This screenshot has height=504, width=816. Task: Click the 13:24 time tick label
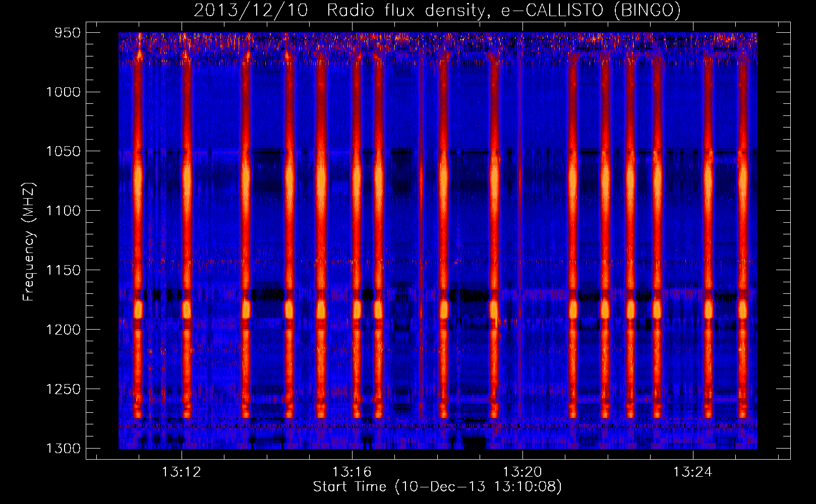pos(692,472)
